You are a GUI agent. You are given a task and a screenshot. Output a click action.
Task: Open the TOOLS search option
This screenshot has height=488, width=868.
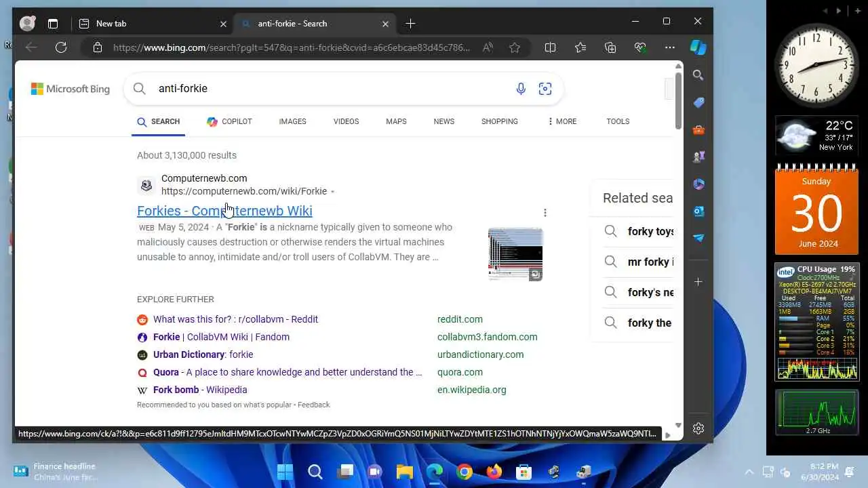tap(618, 121)
